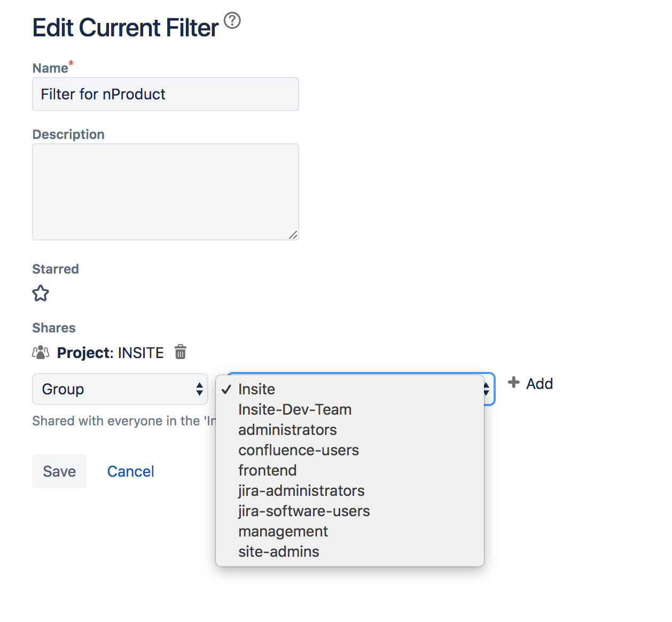Click the group people icon beside Project

41,352
